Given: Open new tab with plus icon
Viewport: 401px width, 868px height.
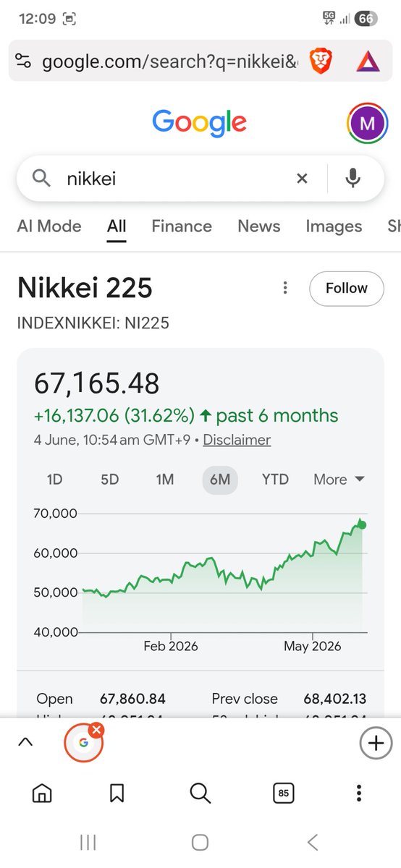Looking at the screenshot, I should [376, 743].
